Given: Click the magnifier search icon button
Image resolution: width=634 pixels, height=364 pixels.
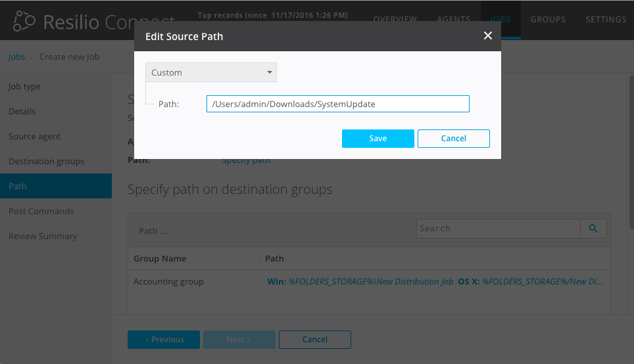Looking at the screenshot, I should [593, 228].
